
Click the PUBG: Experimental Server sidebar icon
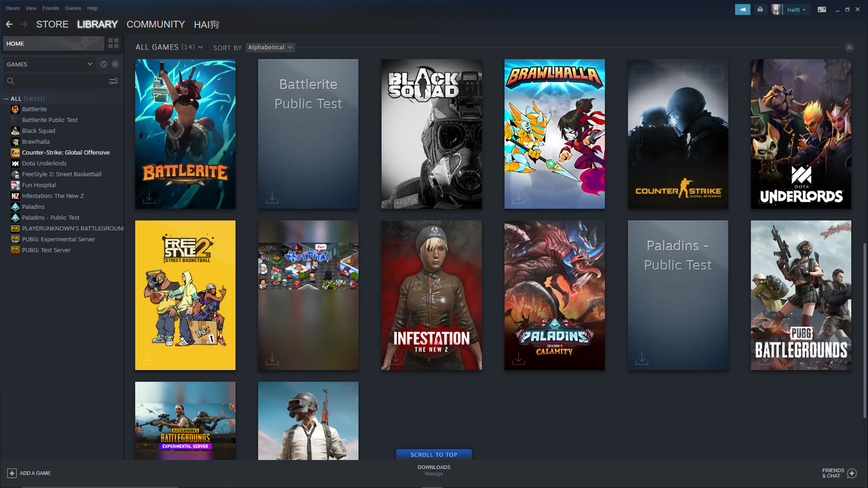click(x=16, y=239)
